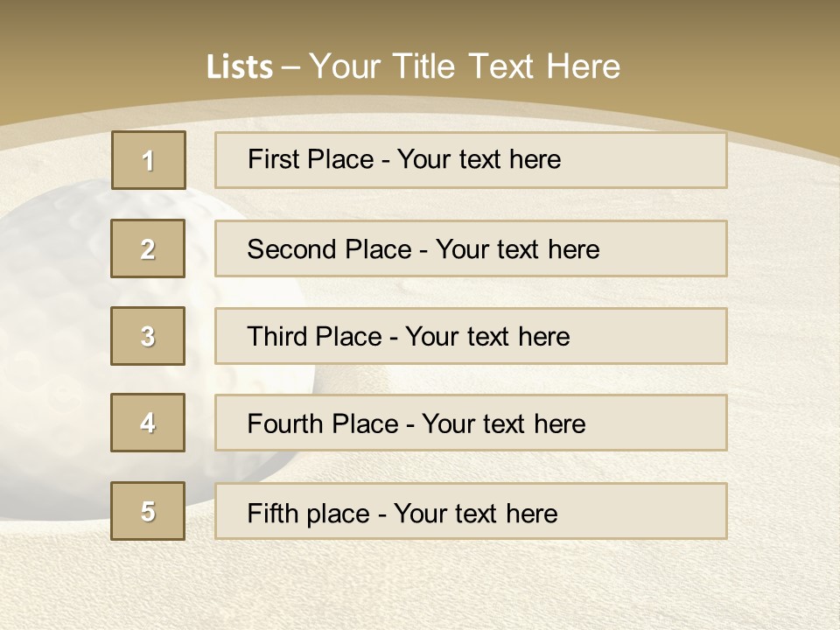The height and width of the screenshot is (630, 840).
Task: Click the word 'Fourth' in list
Action: (284, 423)
